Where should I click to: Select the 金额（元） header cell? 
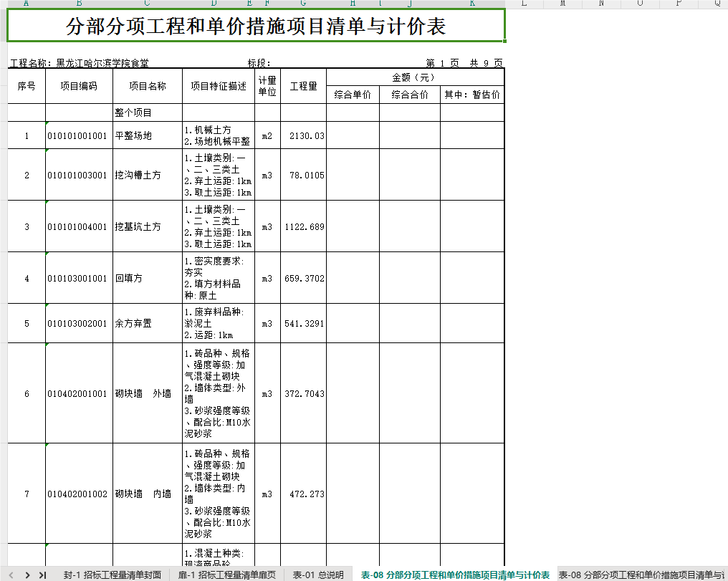415,77
